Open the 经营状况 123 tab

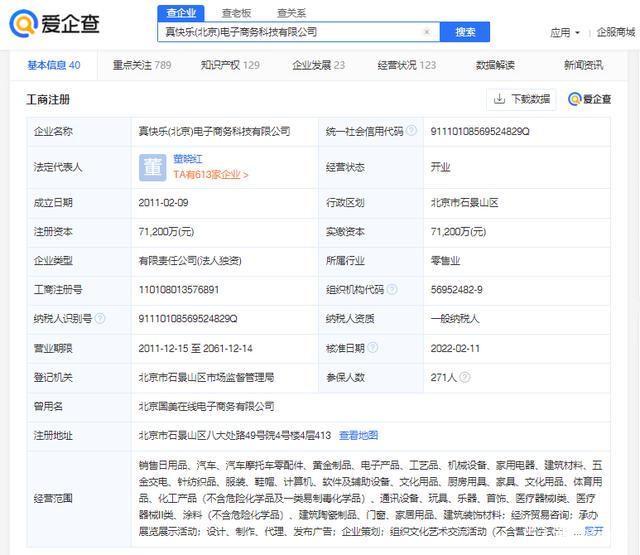(407, 65)
